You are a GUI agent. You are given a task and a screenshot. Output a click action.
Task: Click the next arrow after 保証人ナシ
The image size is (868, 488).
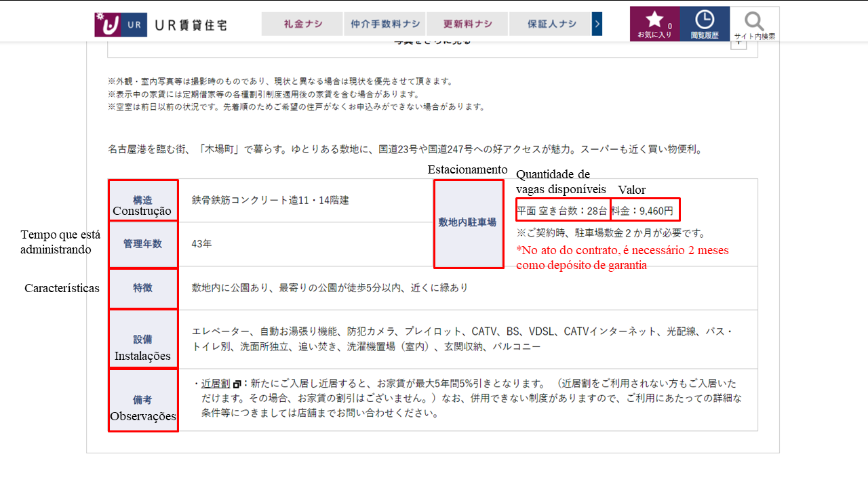click(597, 24)
